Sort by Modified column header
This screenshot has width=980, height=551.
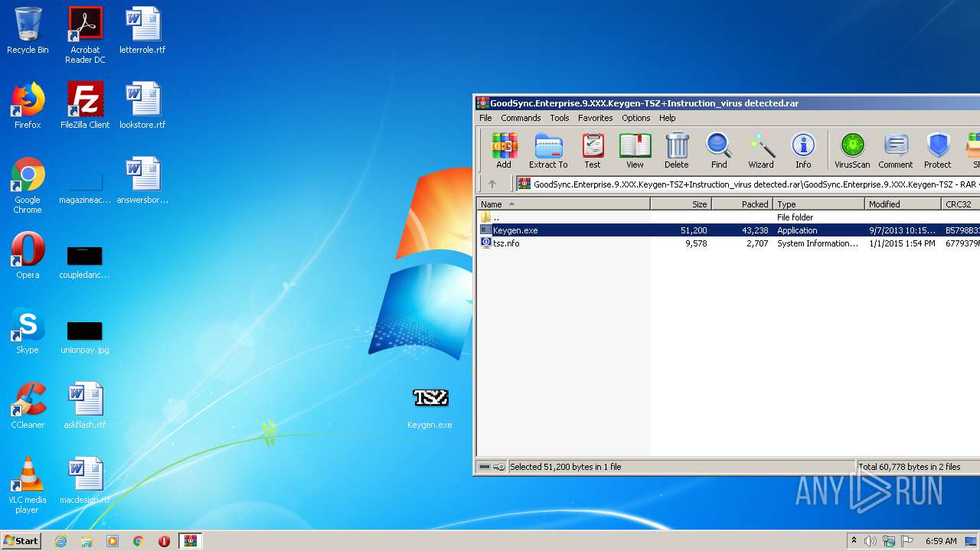point(903,204)
